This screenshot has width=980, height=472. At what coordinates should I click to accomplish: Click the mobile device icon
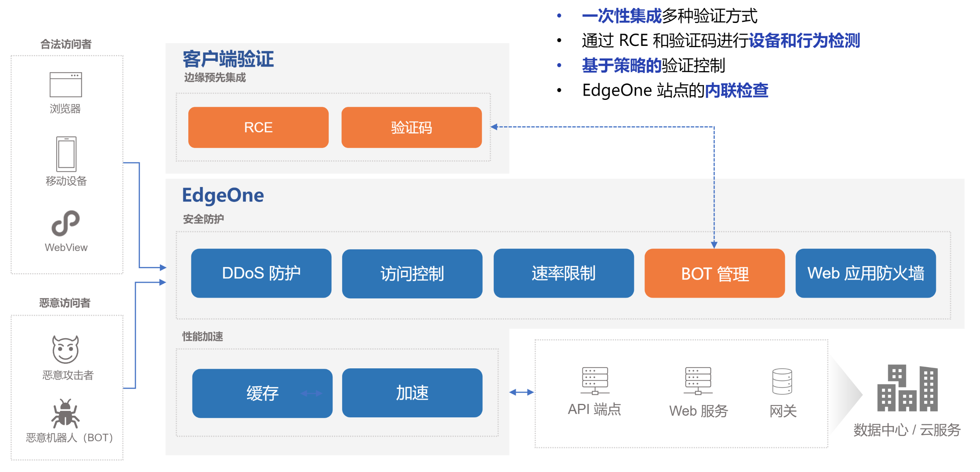66,154
